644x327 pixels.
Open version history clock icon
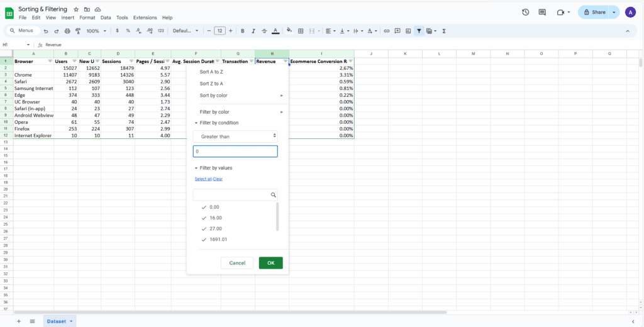[525, 13]
